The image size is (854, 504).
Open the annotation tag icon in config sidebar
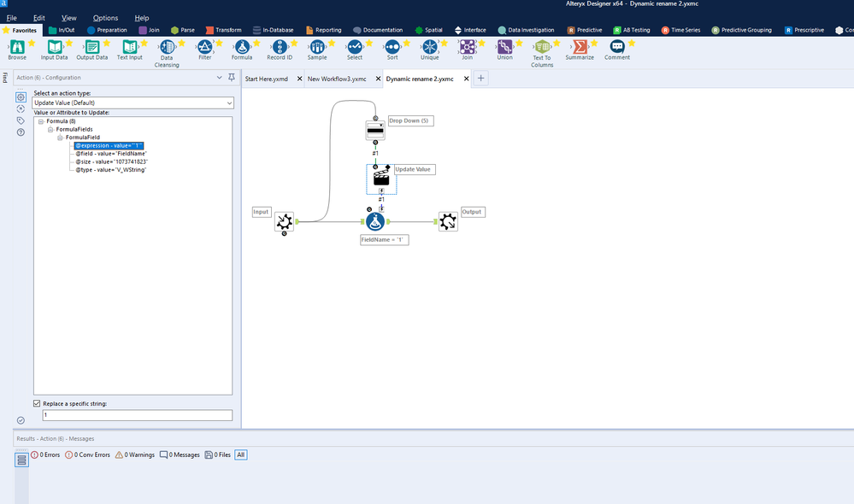[x=21, y=120]
